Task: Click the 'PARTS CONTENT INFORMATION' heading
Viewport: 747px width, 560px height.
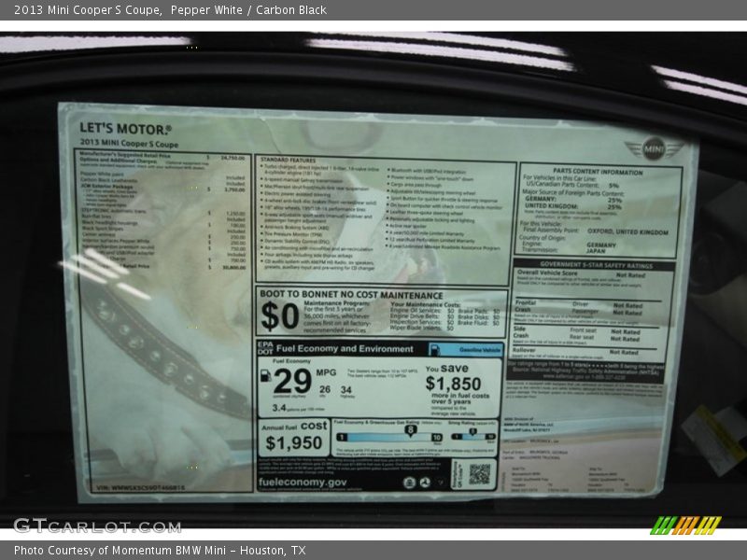Action: (598, 172)
